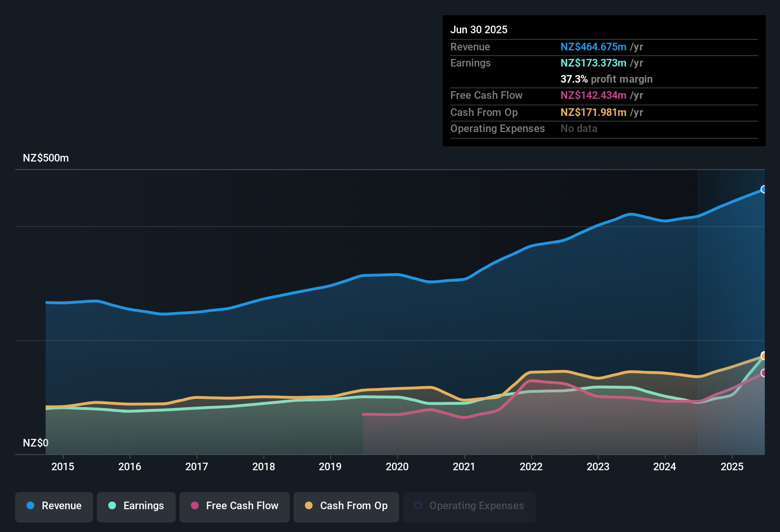Screen dimensions: 780x532
Task: Click the pink Free Cash Flow legend dot
Action: 194,506
